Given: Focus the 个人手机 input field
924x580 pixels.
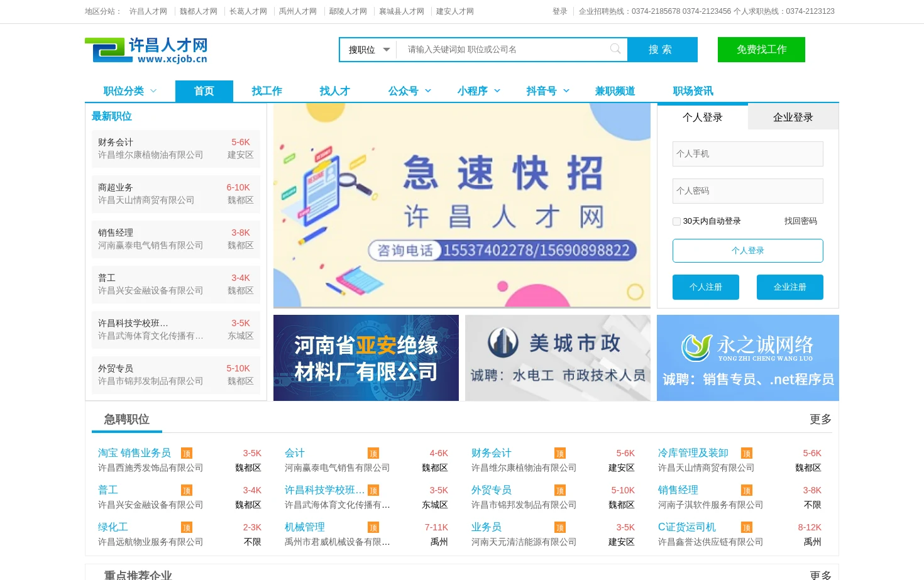Looking at the screenshot, I should click(x=748, y=154).
